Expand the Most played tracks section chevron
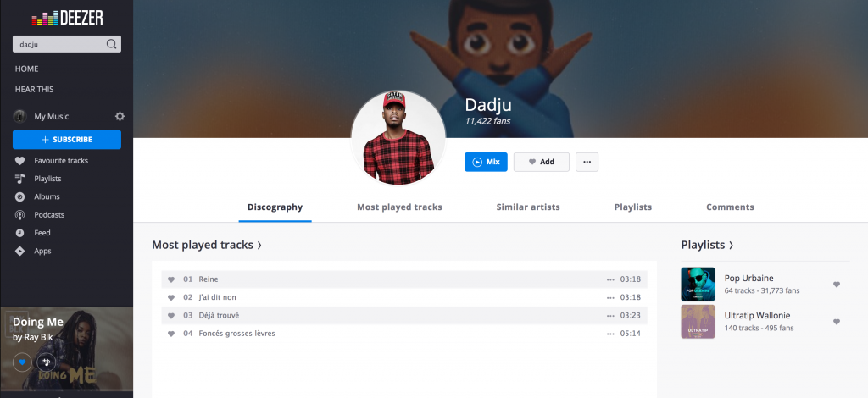Screen dimensions: 868x398 pyautogui.click(x=259, y=245)
